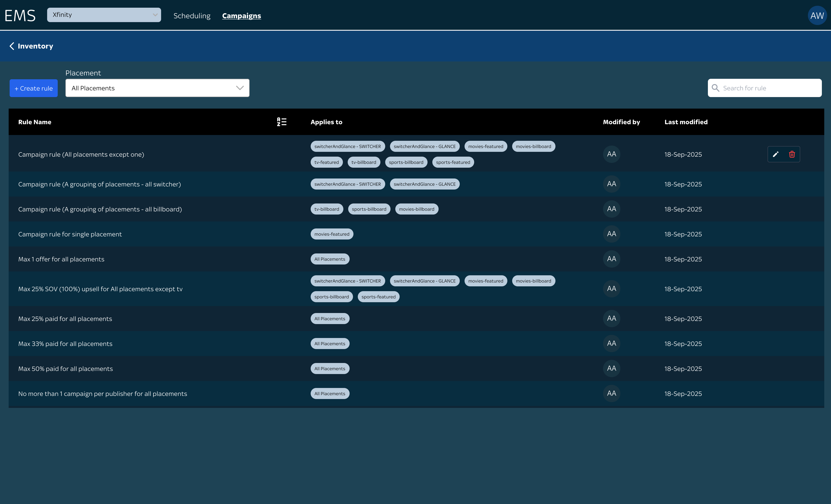This screenshot has height=504, width=831.
Task: Open the Xfinity tenant dropdown
Action: pos(104,15)
